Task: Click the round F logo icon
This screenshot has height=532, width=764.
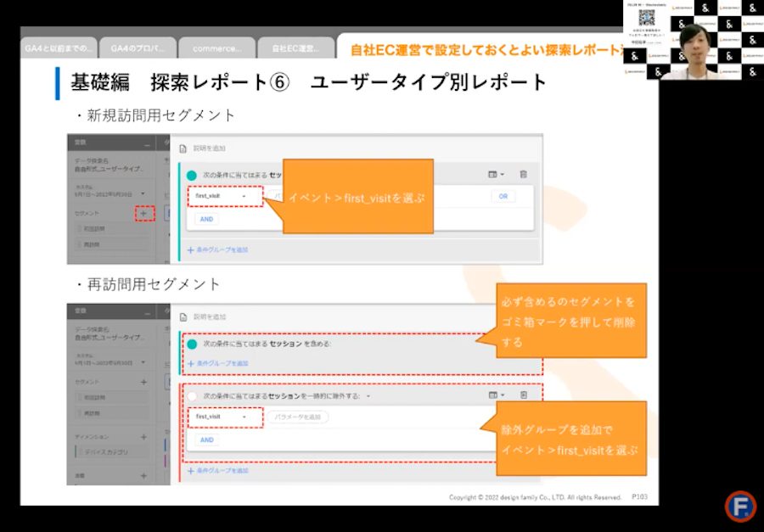Action: 740,507
